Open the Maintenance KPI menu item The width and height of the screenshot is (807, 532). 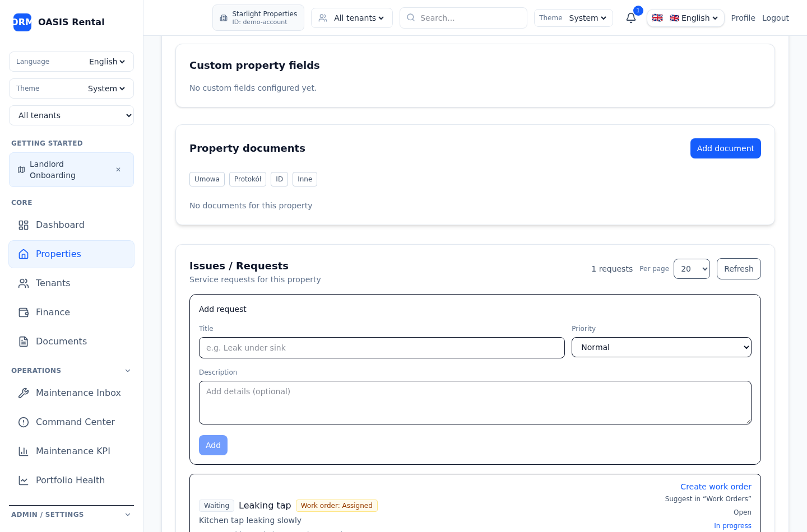click(73, 451)
